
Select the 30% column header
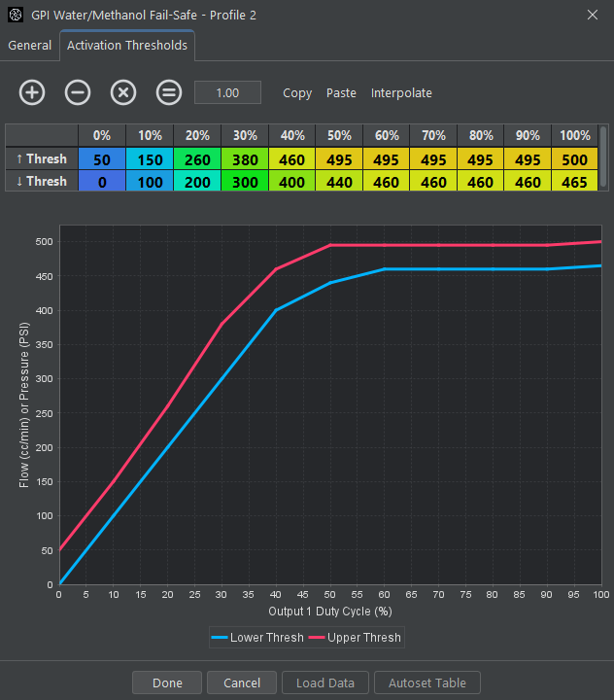coord(245,135)
